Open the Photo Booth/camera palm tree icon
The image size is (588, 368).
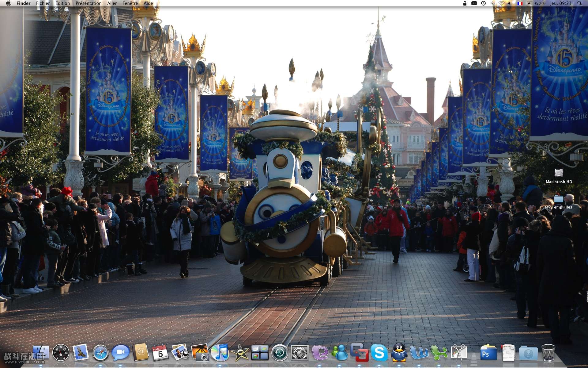click(x=200, y=353)
